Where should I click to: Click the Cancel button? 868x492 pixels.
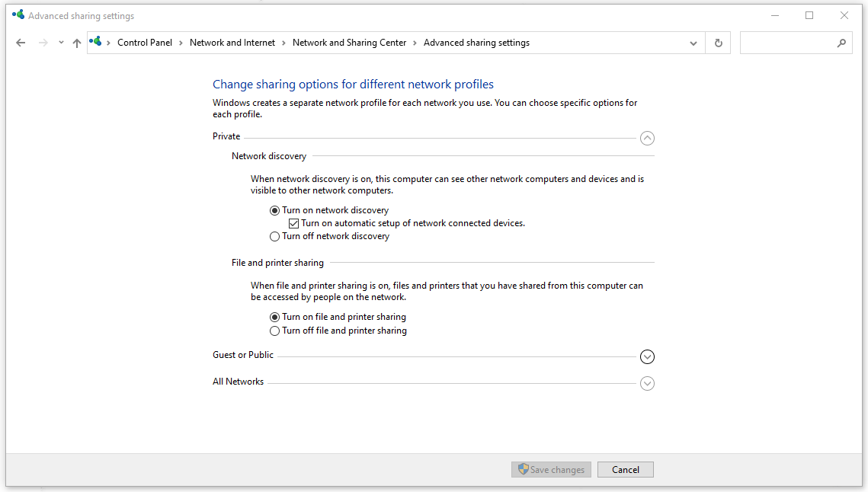pos(625,470)
